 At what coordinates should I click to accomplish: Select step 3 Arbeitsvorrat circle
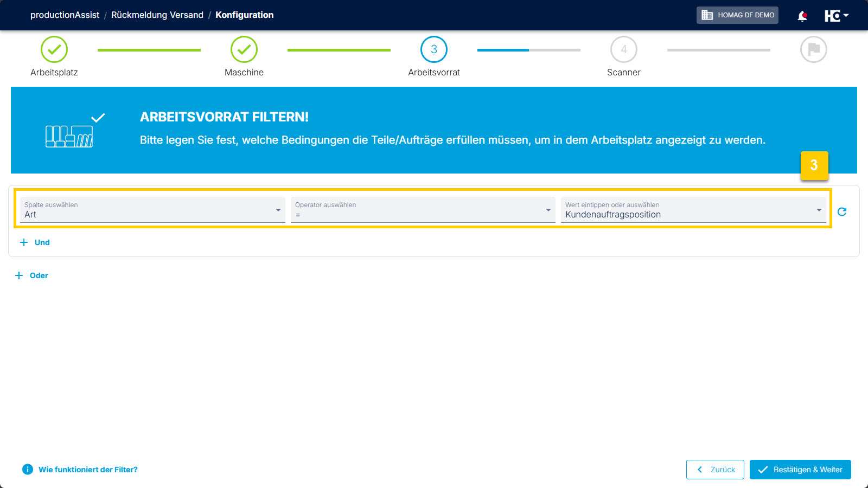coord(434,49)
